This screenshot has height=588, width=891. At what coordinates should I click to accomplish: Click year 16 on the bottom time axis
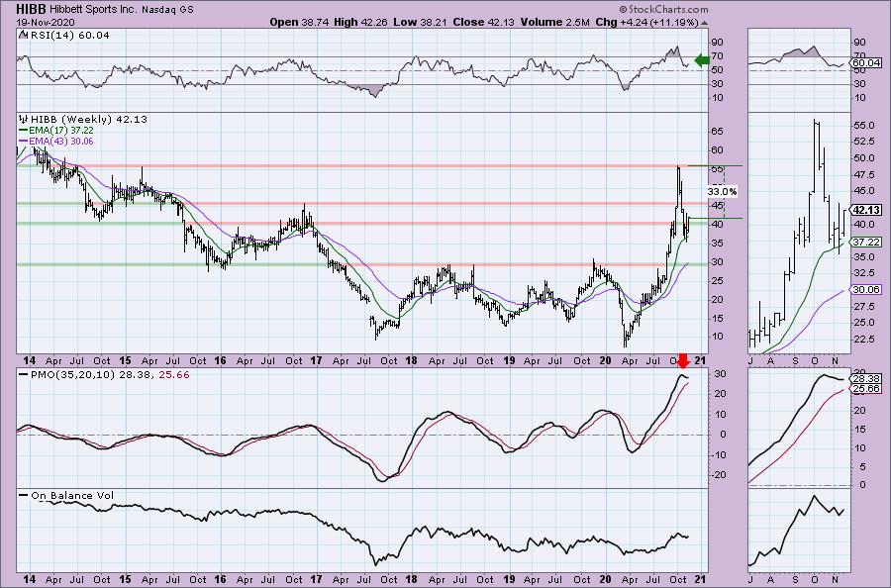coord(220,579)
